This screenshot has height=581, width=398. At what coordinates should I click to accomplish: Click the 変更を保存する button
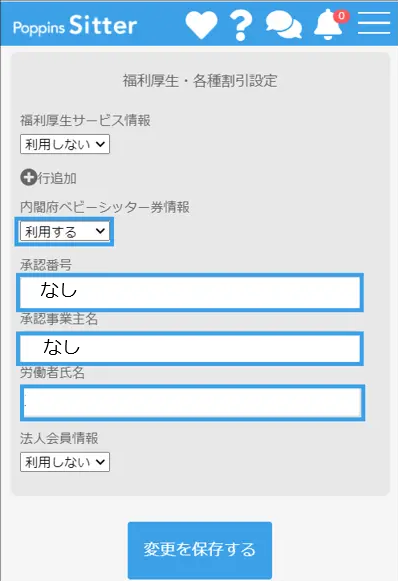point(200,550)
